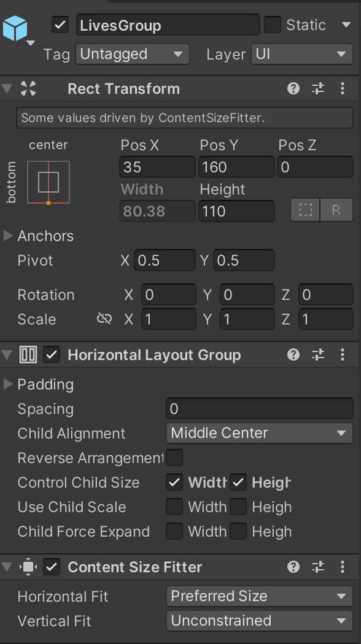Click the Pos X value field
Viewport: 361px width, 644px height.
tap(157, 167)
